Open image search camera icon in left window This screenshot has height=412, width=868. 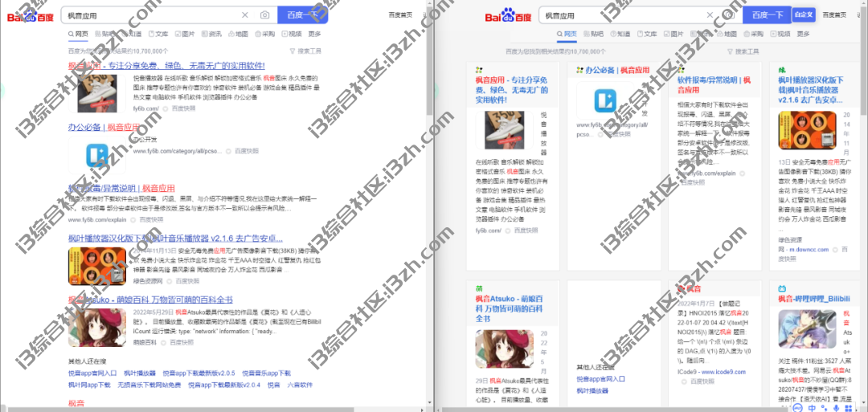tap(265, 15)
